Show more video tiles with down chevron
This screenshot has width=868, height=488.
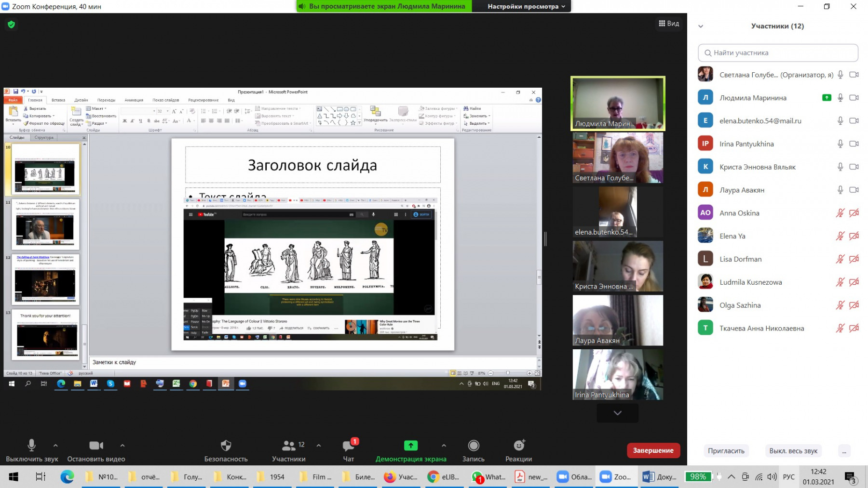[x=617, y=413]
